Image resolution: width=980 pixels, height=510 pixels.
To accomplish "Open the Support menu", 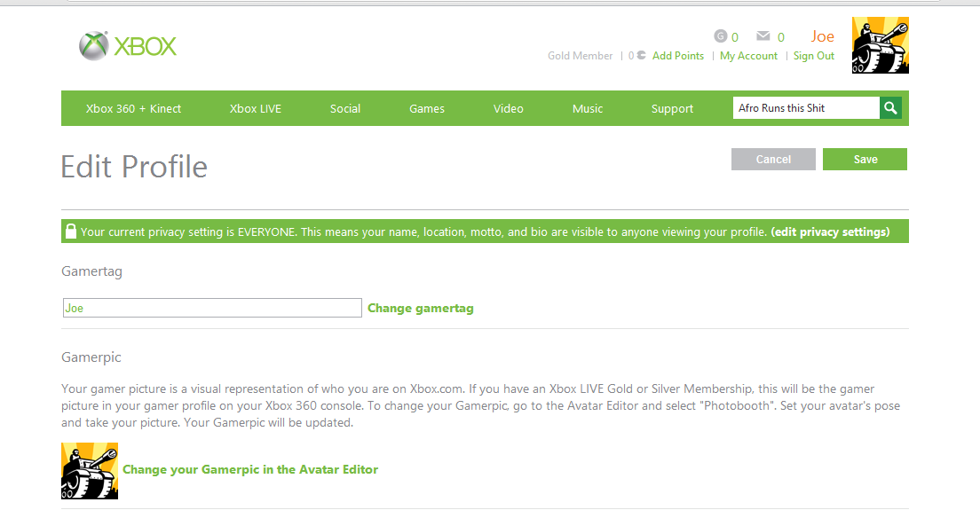I will click(673, 108).
